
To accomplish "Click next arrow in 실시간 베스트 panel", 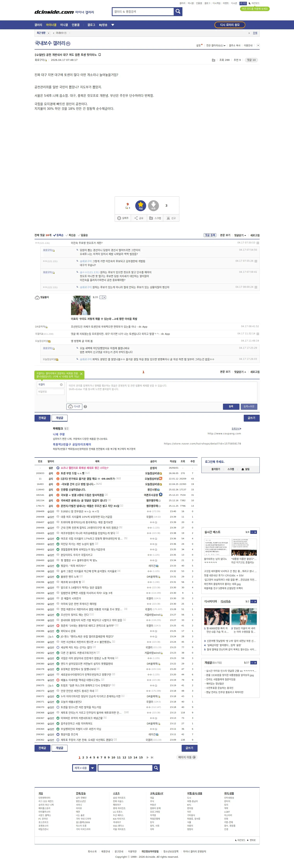I will [x=255, y=532].
